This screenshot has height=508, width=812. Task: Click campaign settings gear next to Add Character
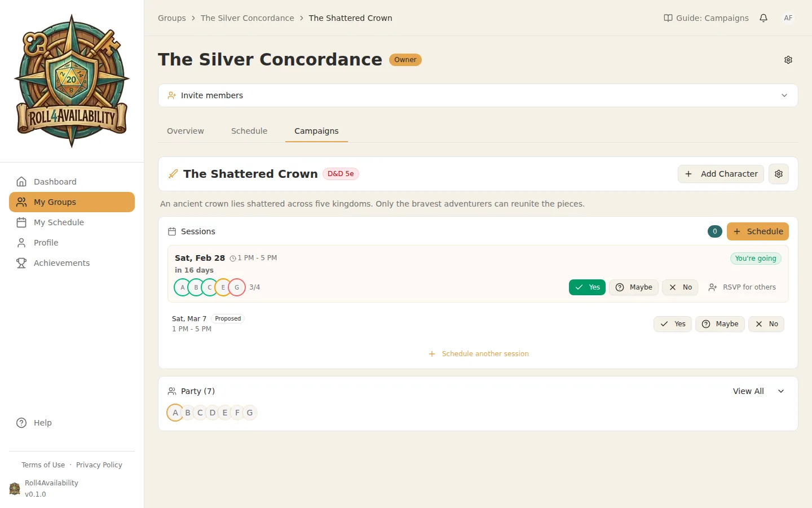pos(779,174)
